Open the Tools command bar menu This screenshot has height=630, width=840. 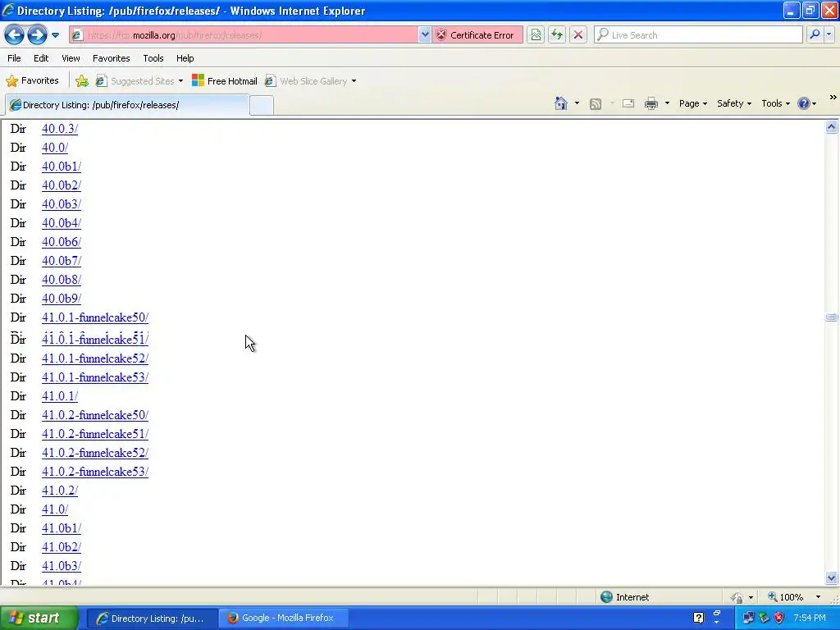coord(775,103)
